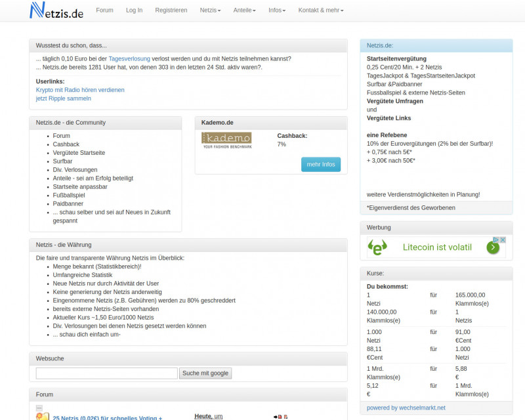525x420 pixels.
Task: Expand the Anteile dropdown menu
Action: [x=244, y=10]
